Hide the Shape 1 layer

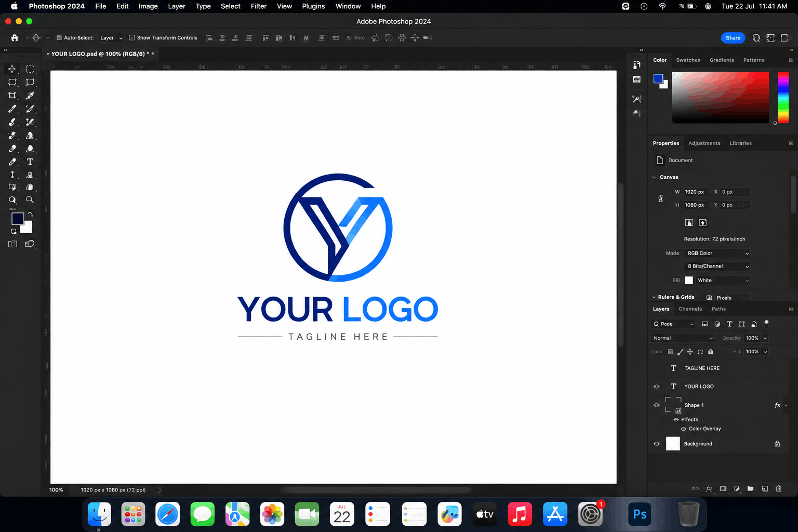coord(657,405)
